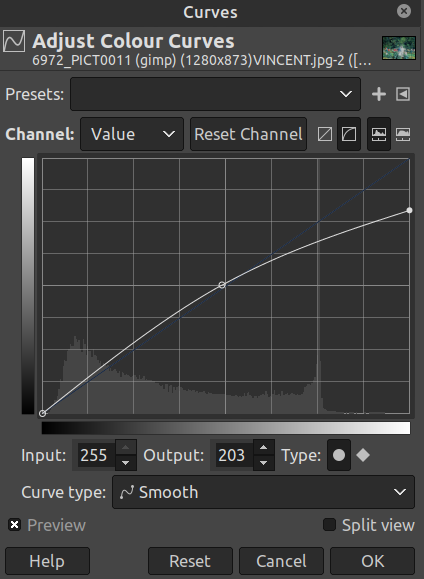424x579 pixels.
Task: Select the linear histogram icon
Action: [x=379, y=134]
